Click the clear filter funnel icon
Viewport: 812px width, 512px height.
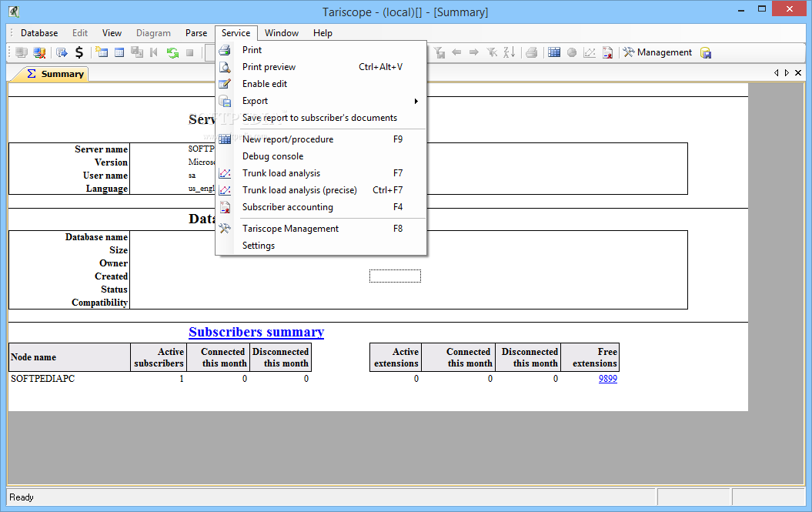[492, 52]
